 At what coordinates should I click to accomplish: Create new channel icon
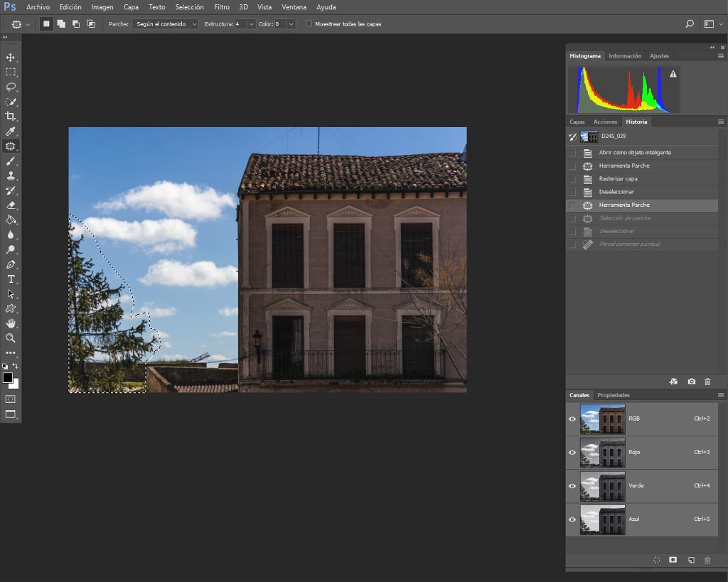click(x=691, y=560)
